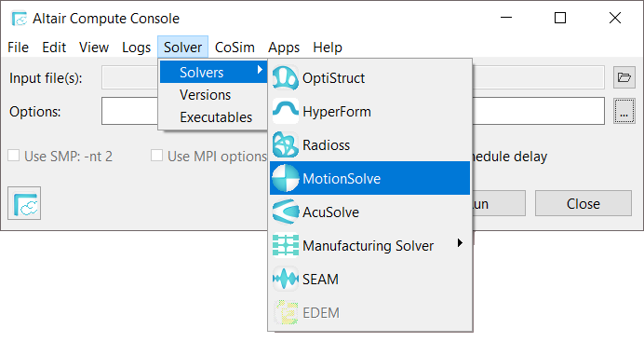Pick the Radioss solver icon

(x=285, y=144)
